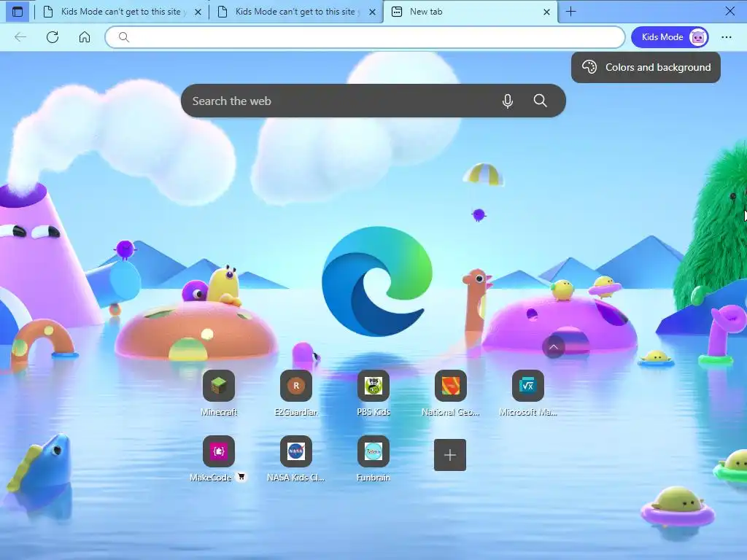Screen dimensions: 747x560
Task: Select the New tab tab
Action: (x=471, y=12)
